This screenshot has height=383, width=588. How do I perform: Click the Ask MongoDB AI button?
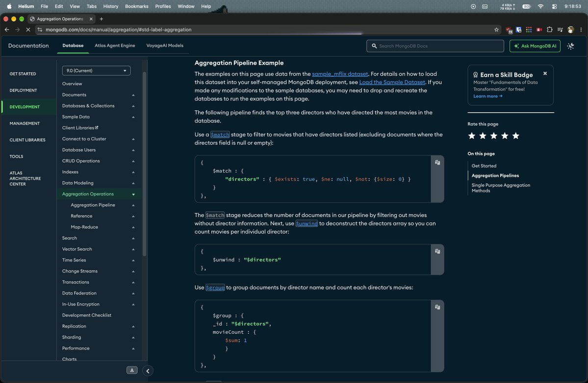[x=535, y=46]
